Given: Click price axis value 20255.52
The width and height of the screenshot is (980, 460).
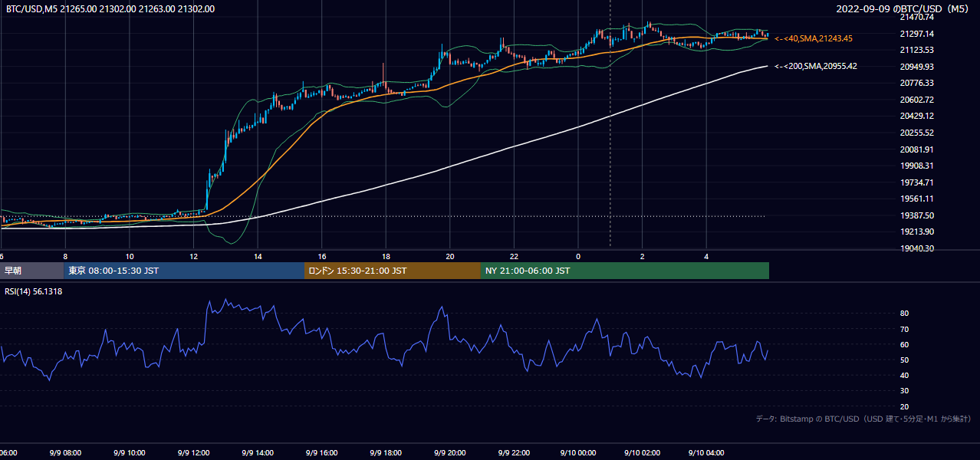Looking at the screenshot, I should point(916,133).
